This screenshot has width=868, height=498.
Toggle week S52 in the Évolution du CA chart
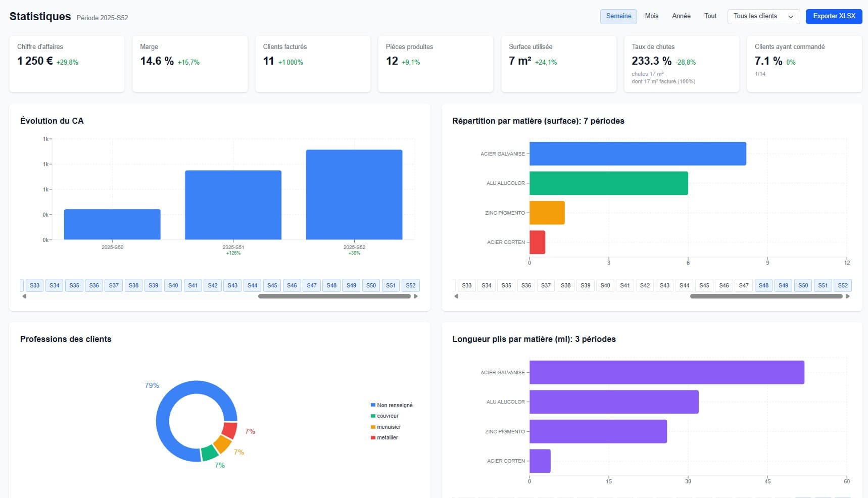[411, 285]
